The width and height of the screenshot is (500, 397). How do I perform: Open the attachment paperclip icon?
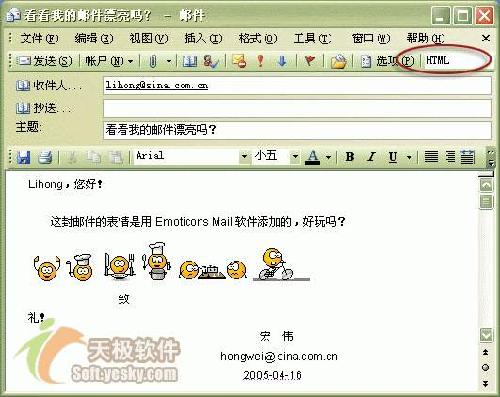pos(153,61)
